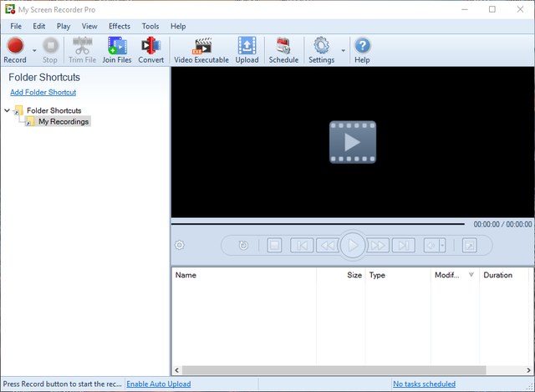Image resolution: width=535 pixels, height=392 pixels.
Task: Open the volume dropdown arrow
Action: pyautogui.click(x=442, y=245)
